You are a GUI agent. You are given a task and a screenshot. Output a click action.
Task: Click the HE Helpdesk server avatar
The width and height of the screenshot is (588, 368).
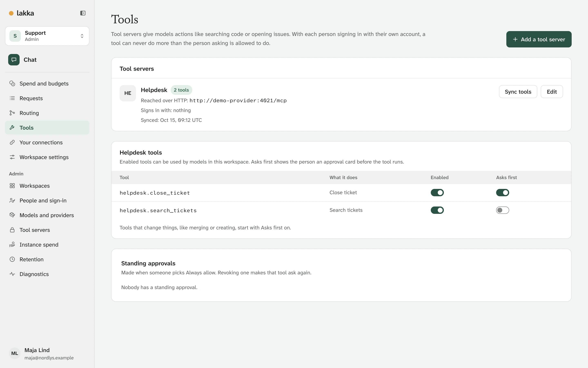[x=128, y=93]
